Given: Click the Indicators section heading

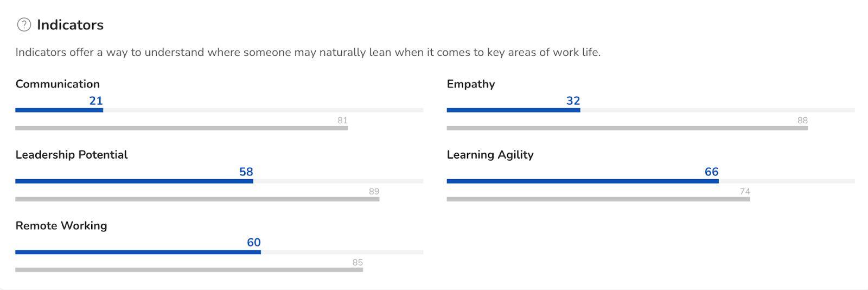Looking at the screenshot, I should tap(70, 25).
